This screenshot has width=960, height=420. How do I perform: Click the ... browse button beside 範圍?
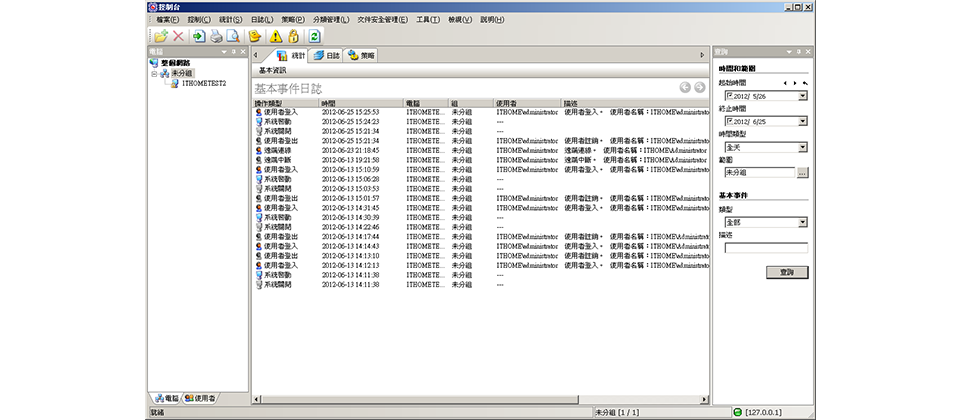(801, 172)
